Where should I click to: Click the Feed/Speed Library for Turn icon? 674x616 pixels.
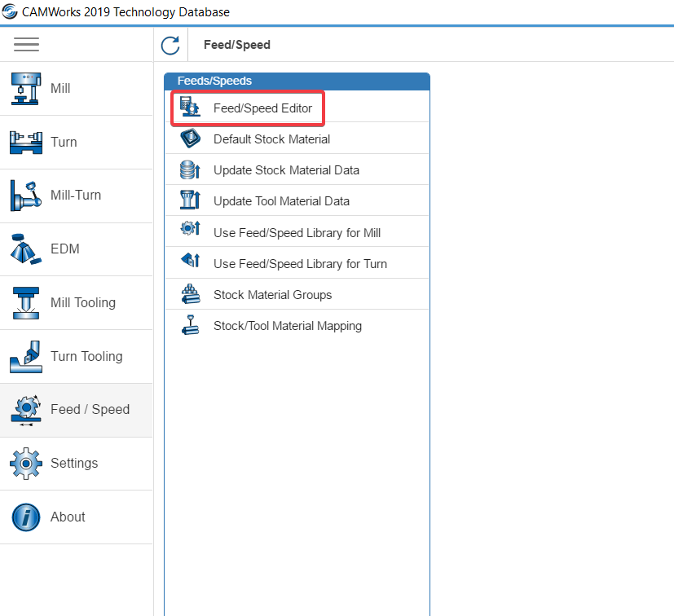point(190,260)
